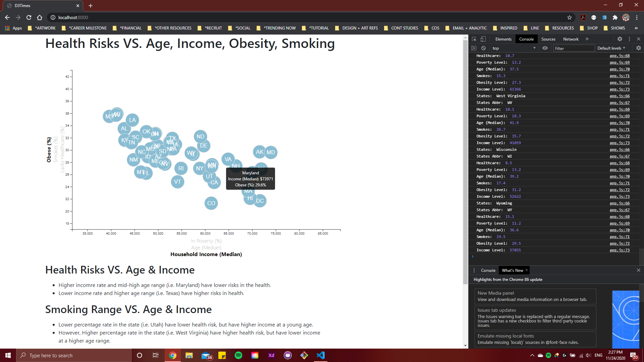Open app.js:73 source link for Income Level 57055
Viewport: 644px width, 362px height.
620,250
